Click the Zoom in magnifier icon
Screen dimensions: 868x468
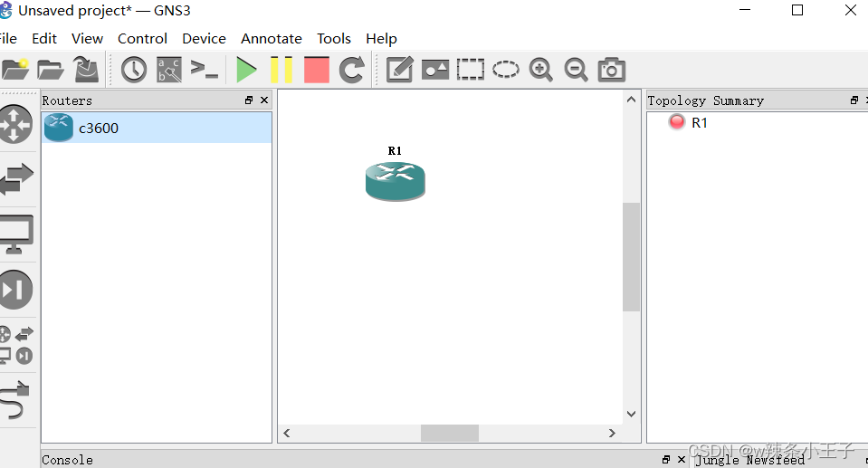(541, 70)
